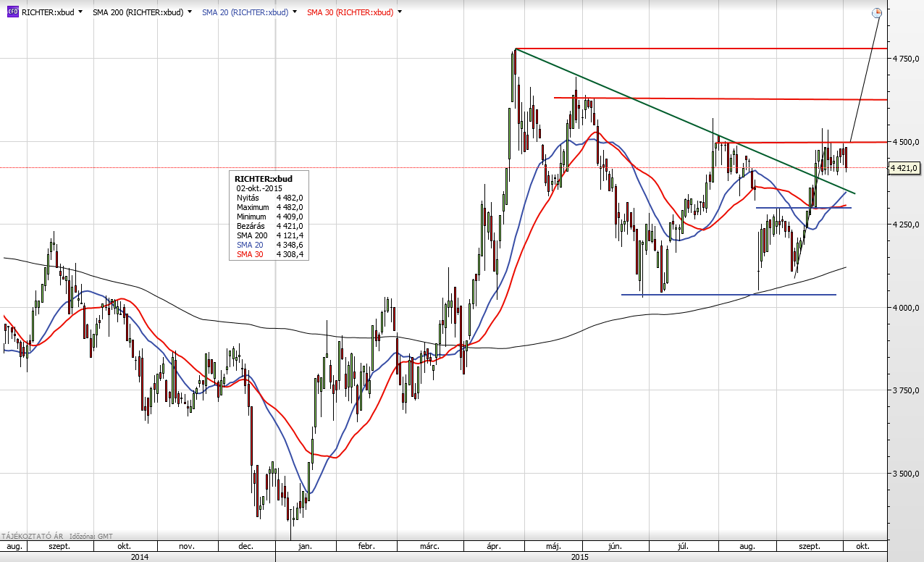Click the máj. month label on time axis
Screen dimensions: 924x562
pos(554,547)
